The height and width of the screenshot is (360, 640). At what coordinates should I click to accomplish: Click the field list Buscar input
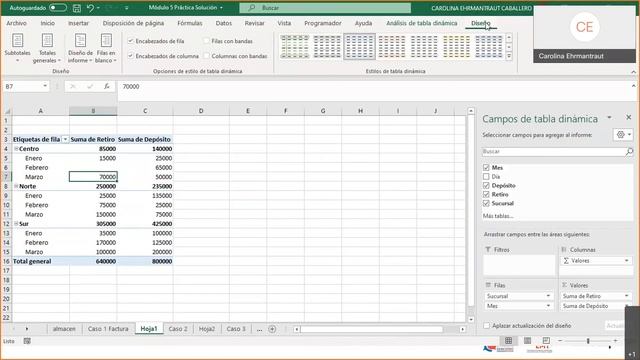553,151
